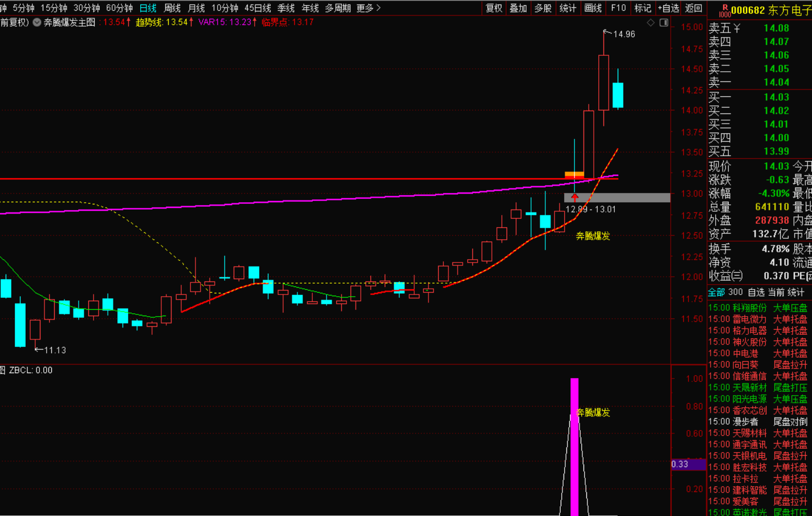Screen dimensions: 812x516
Task: Switch alerts filter to 当前
Action: click(x=776, y=292)
